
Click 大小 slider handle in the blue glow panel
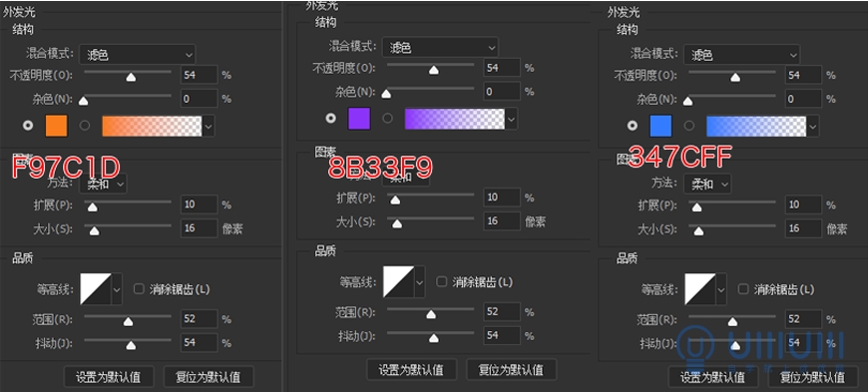tap(699, 231)
